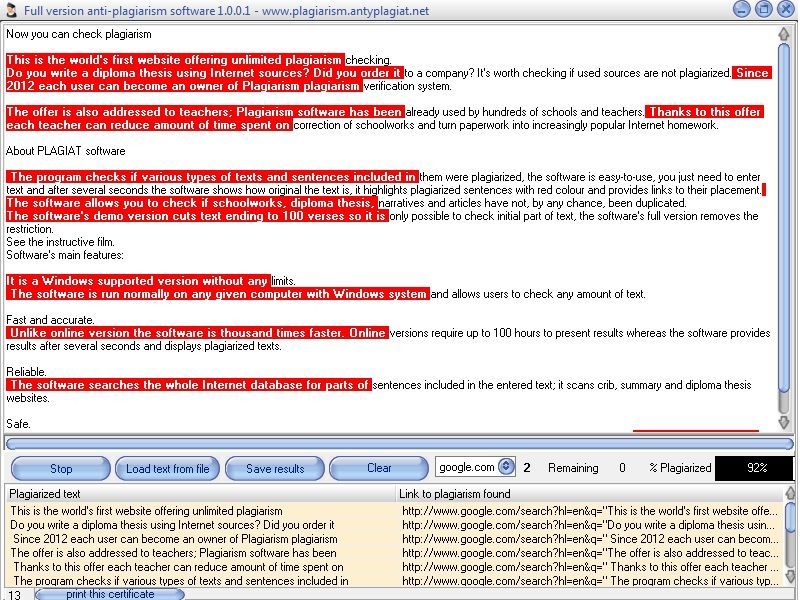
Task: Open Google link for 'This is the world's first'
Action: pos(590,511)
